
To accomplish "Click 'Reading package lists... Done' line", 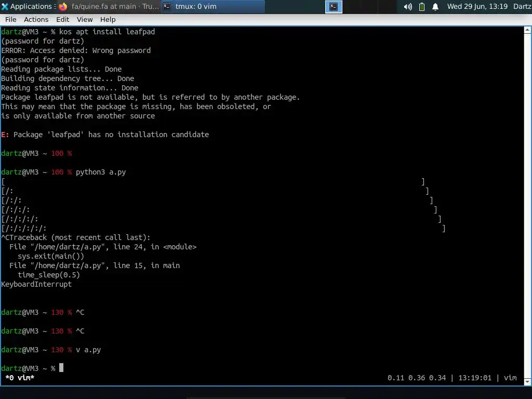I will [61, 69].
